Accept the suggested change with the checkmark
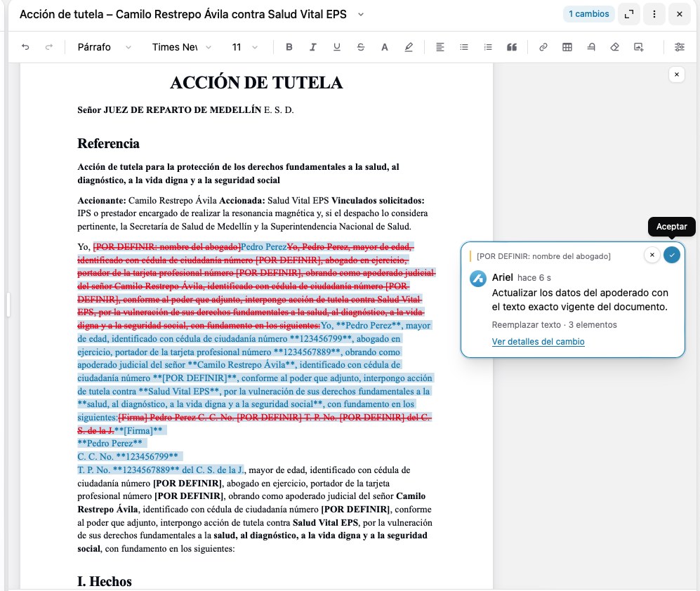 [x=671, y=255]
